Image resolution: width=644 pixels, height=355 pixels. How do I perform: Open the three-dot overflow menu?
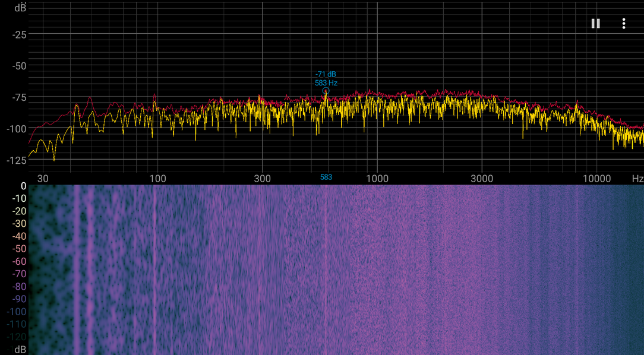coord(623,23)
